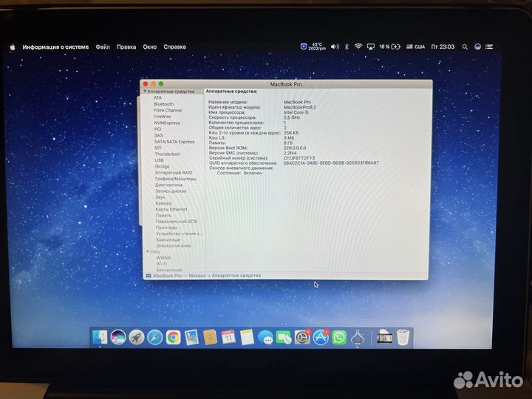Open Calendar icon showing 11
This screenshot has height=399, width=532.
click(x=228, y=338)
